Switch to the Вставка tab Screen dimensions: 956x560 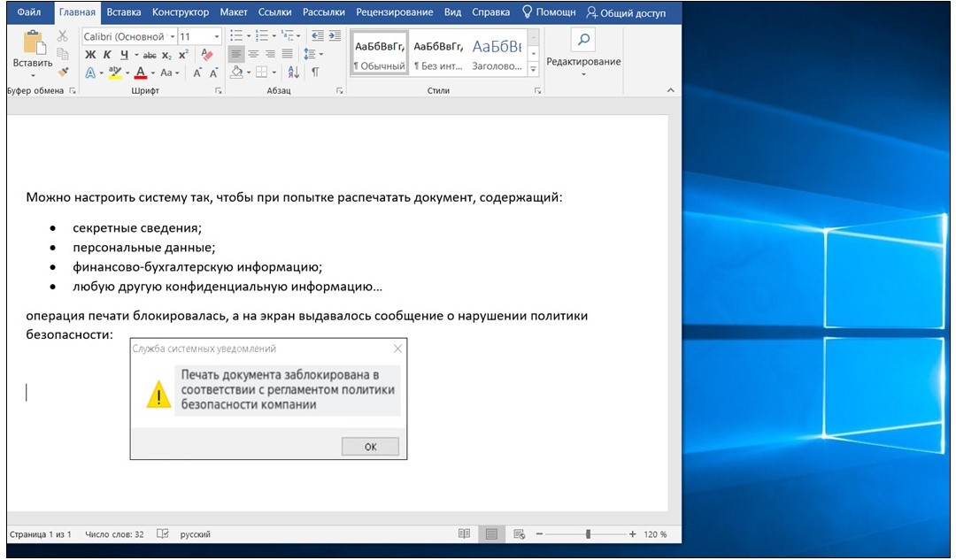(x=124, y=12)
